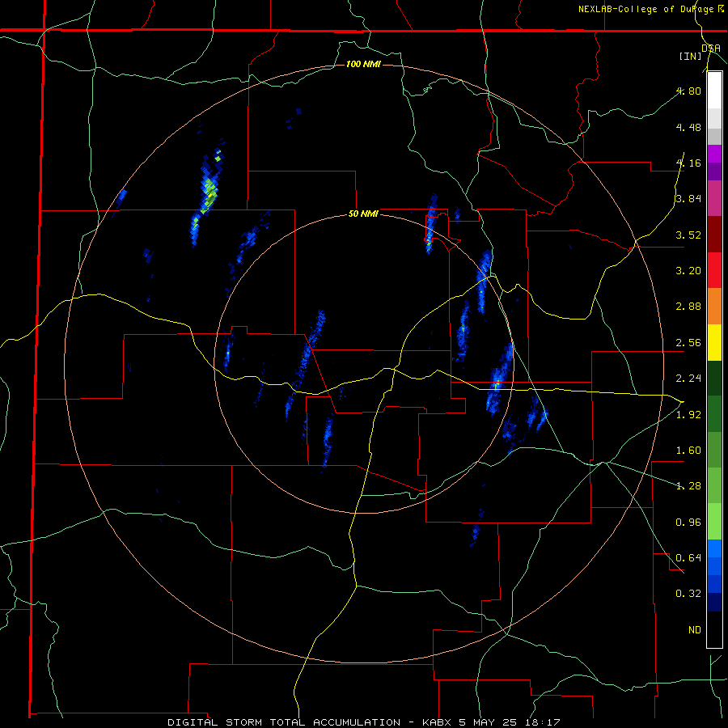Click the 0.96 legend value

tap(688, 522)
